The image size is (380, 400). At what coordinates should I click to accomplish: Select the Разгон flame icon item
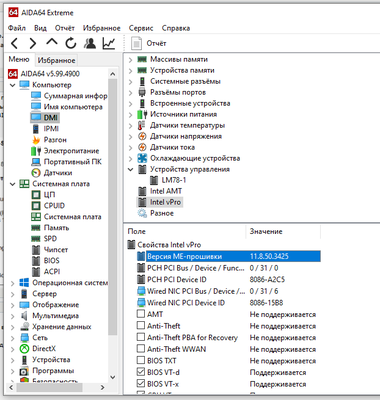coord(36,140)
